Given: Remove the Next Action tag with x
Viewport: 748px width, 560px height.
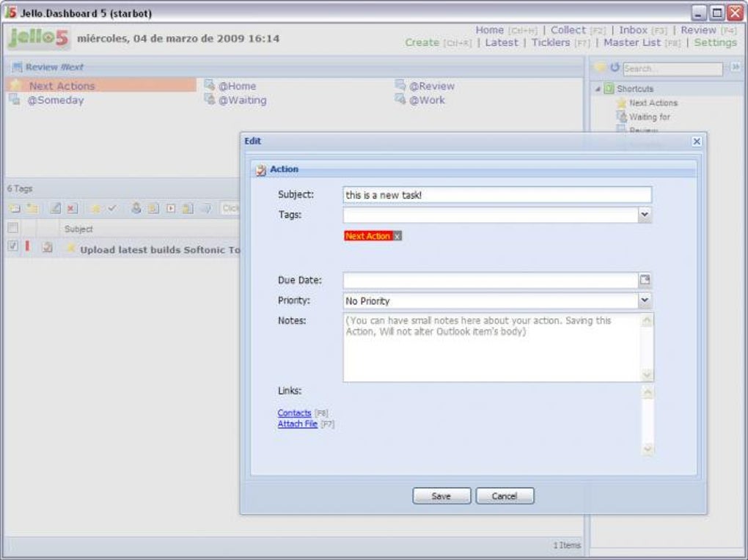Looking at the screenshot, I should [397, 236].
